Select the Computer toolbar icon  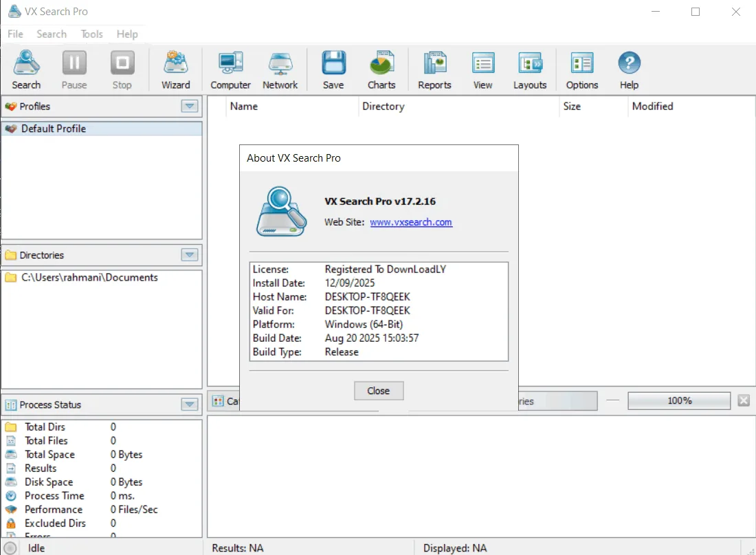(230, 70)
